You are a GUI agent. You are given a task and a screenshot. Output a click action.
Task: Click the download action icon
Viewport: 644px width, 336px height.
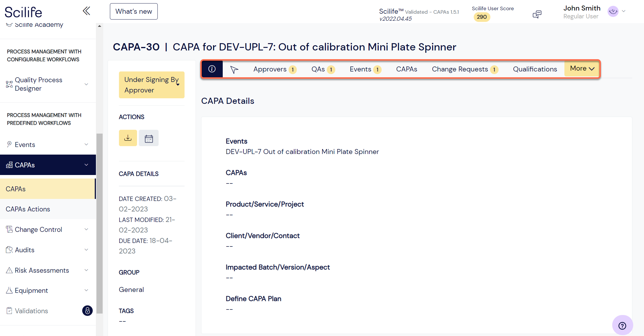coord(128,138)
